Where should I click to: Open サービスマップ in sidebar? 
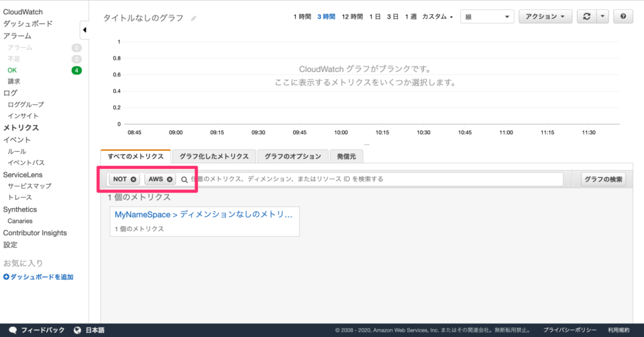[30, 186]
